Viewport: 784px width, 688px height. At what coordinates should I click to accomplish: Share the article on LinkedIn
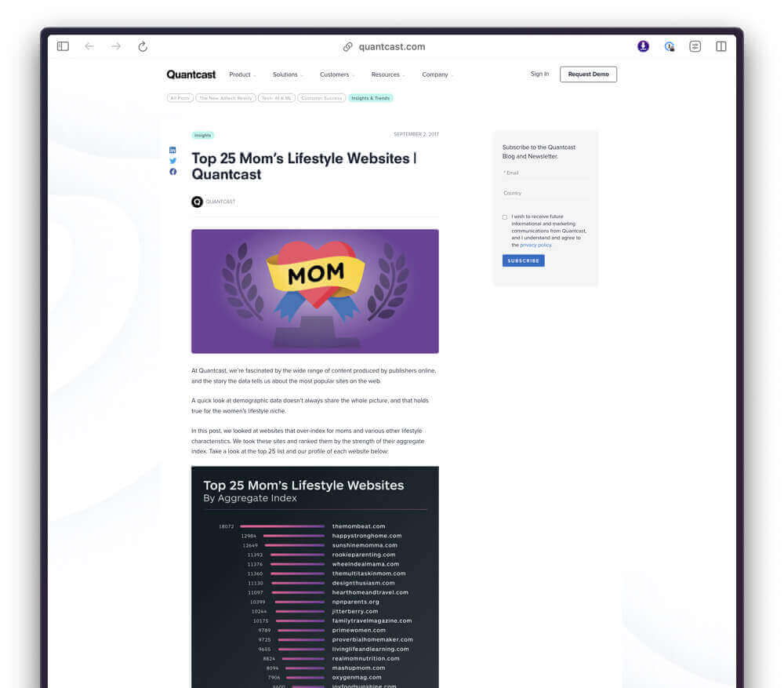pos(172,150)
